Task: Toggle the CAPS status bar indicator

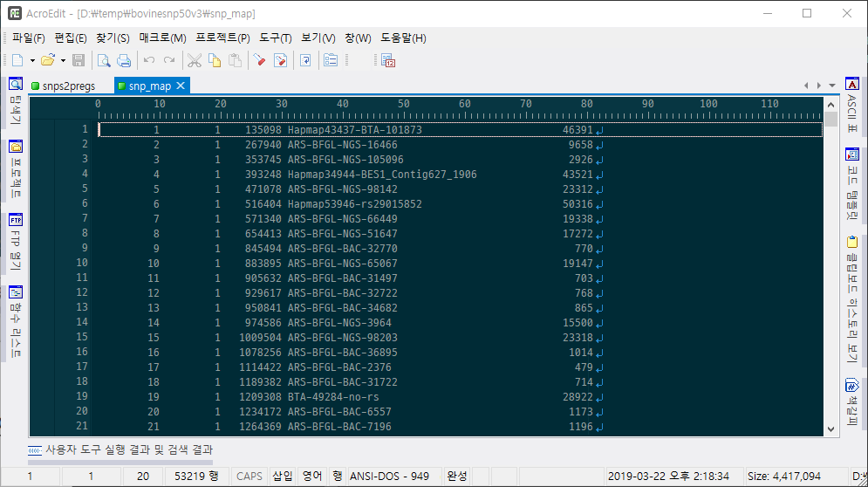Action: pyautogui.click(x=249, y=476)
